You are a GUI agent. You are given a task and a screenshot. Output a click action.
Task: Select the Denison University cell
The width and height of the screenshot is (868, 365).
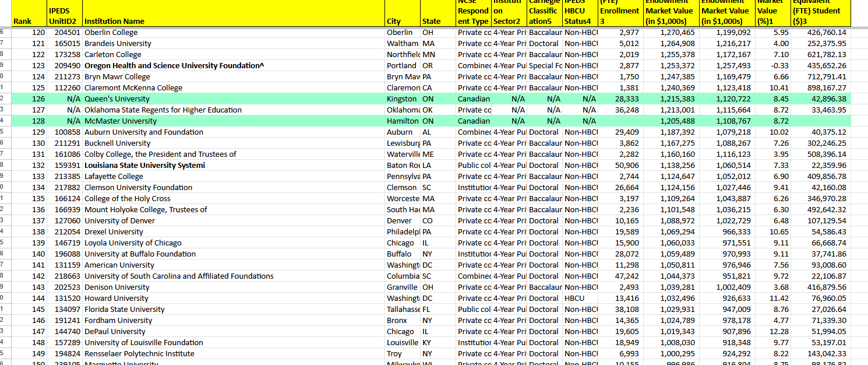(x=234, y=287)
